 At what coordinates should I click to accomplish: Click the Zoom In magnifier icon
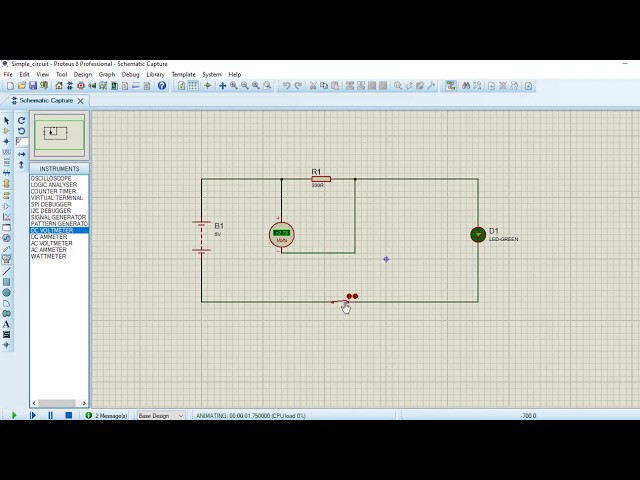tap(233, 86)
